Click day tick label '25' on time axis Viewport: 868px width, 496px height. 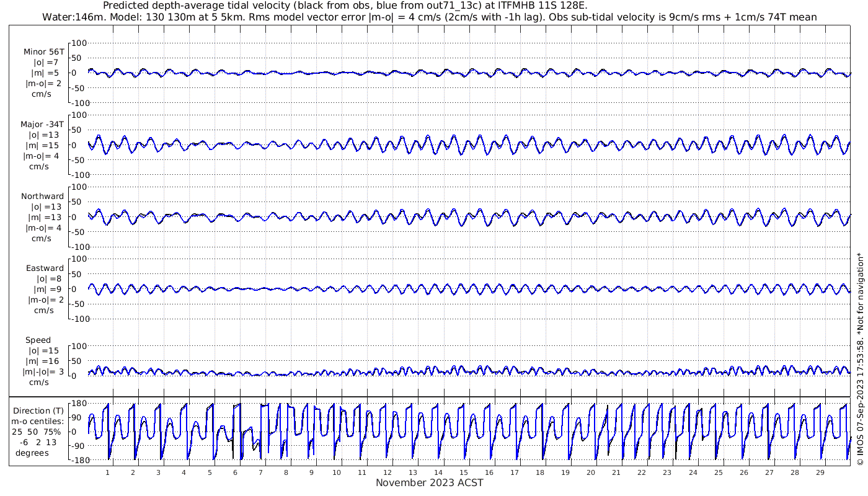(718, 472)
